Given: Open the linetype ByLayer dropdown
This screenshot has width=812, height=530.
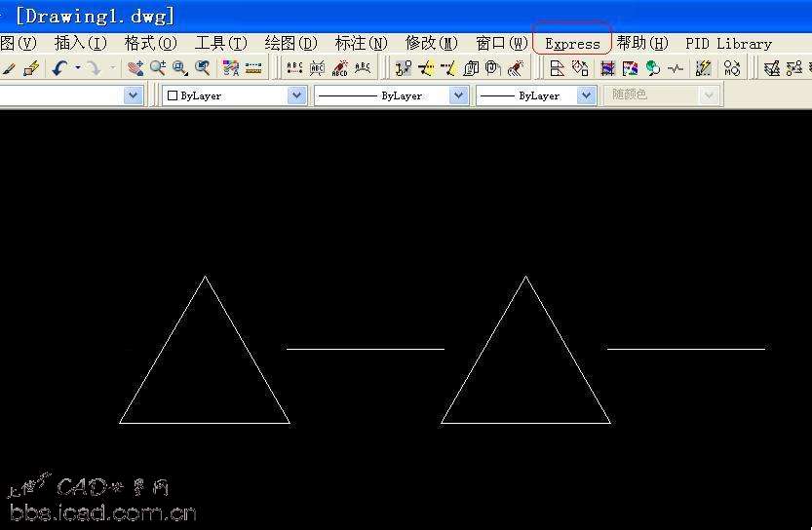Looking at the screenshot, I should tap(458, 95).
